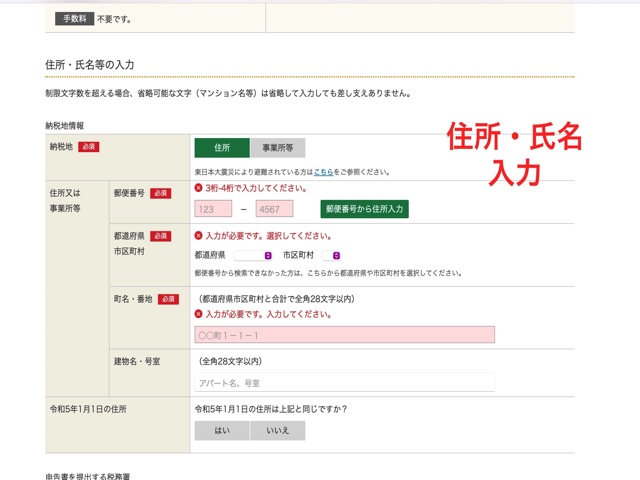Click the 建物名・号室 input field
Screen dimensions: 640x480
(x=344, y=383)
